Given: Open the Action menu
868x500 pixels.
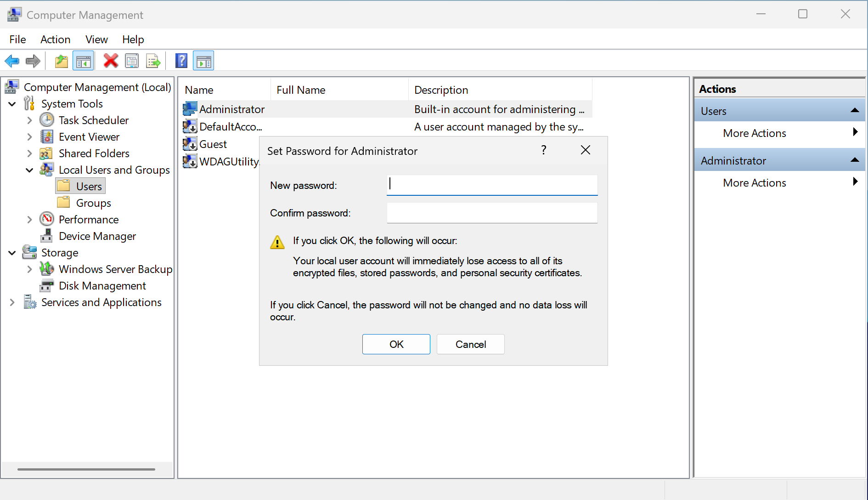Looking at the screenshot, I should (56, 40).
